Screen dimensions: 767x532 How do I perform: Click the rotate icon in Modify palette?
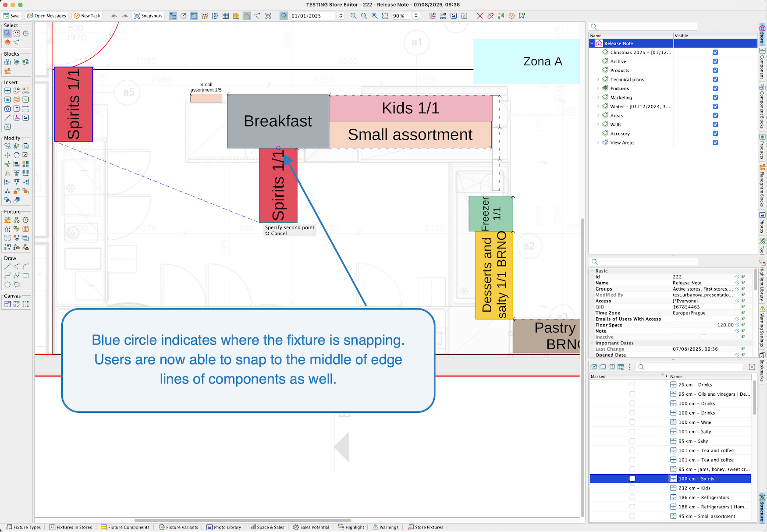(x=17, y=155)
